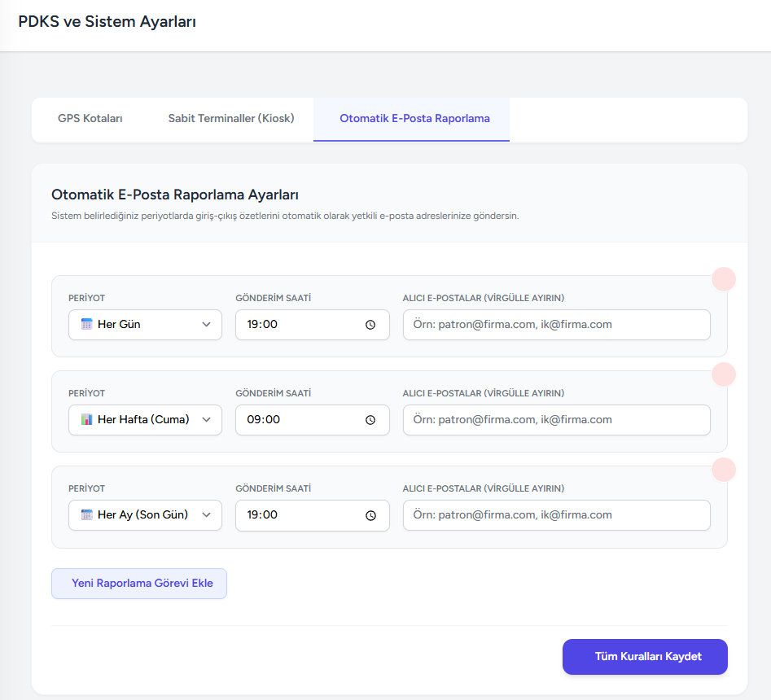Click the 09:00 send time value
771x700 pixels.
[263, 420]
